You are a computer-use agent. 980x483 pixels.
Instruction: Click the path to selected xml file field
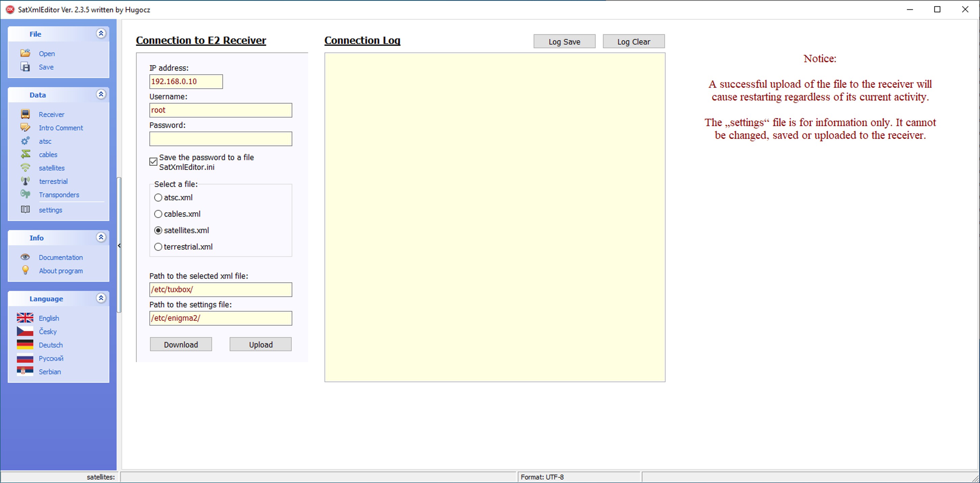221,289
